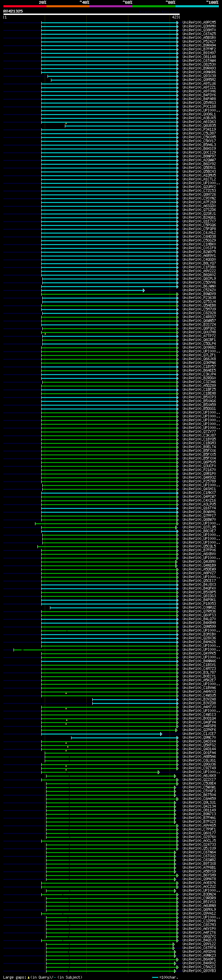Select label UniRef100_O24733
Viewport: 222px width, 980px height.
[199, 844]
